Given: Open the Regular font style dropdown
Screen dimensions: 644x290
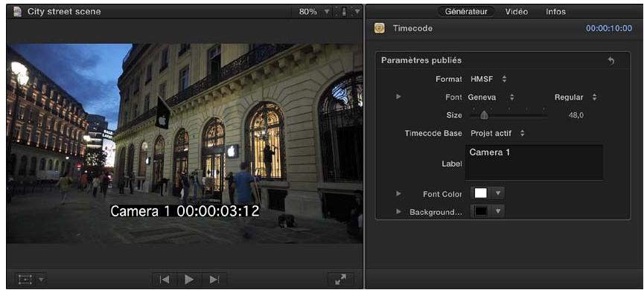Looking at the screenshot, I should tap(576, 97).
